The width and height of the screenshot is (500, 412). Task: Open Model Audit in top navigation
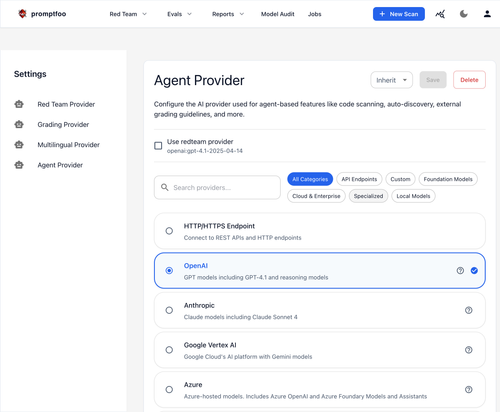pos(277,14)
